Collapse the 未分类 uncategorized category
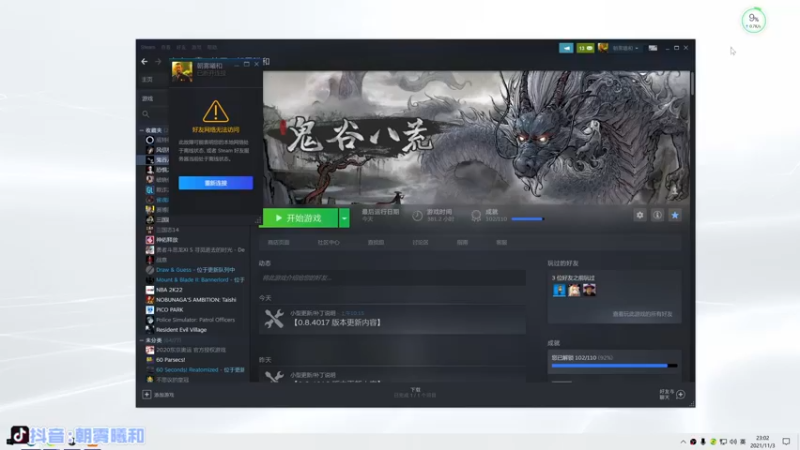 click(141, 340)
